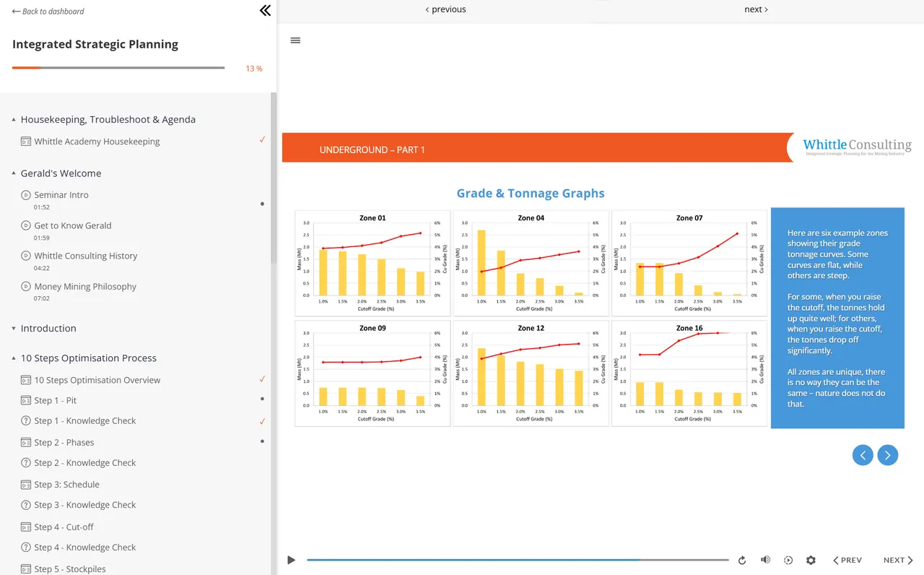Open playback speed icon in player bar
This screenshot has width=924, height=575.
(x=788, y=560)
